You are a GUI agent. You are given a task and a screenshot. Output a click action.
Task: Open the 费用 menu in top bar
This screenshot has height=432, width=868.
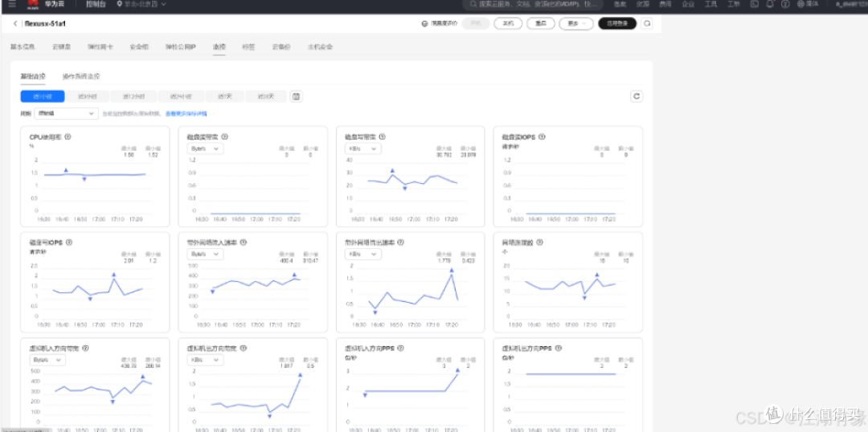[x=665, y=4]
